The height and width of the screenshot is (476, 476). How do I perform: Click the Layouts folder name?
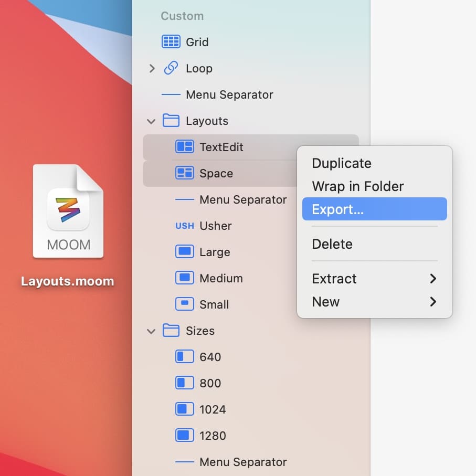(x=207, y=121)
